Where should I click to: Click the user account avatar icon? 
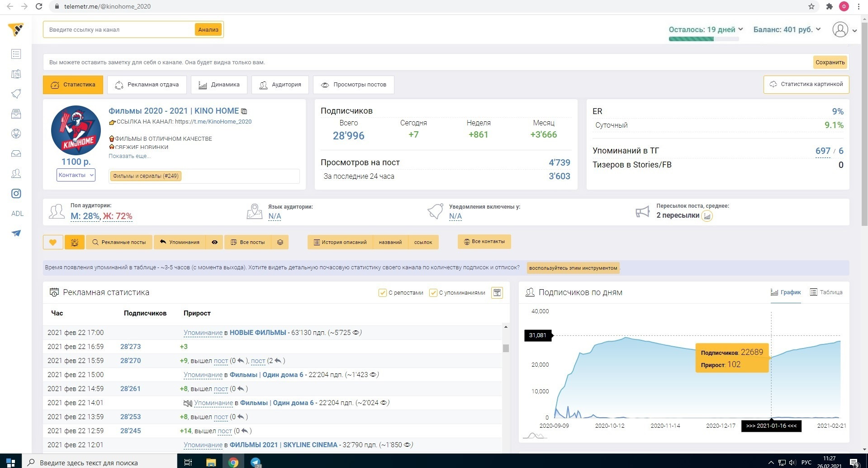pyautogui.click(x=840, y=30)
